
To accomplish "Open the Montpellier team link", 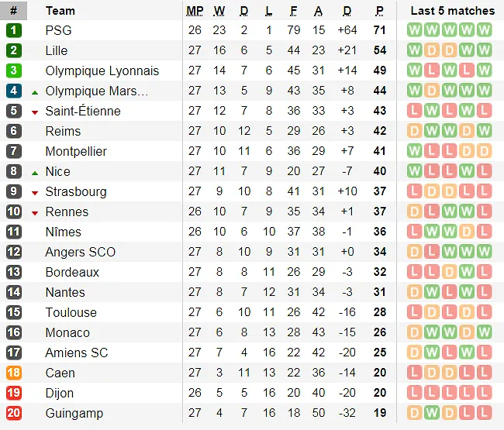I will tap(76, 151).
